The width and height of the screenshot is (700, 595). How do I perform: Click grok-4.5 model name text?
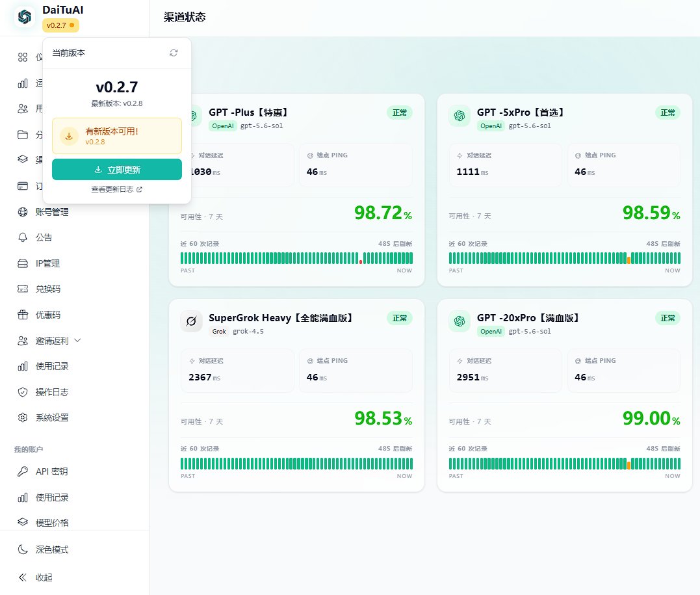coord(248,332)
